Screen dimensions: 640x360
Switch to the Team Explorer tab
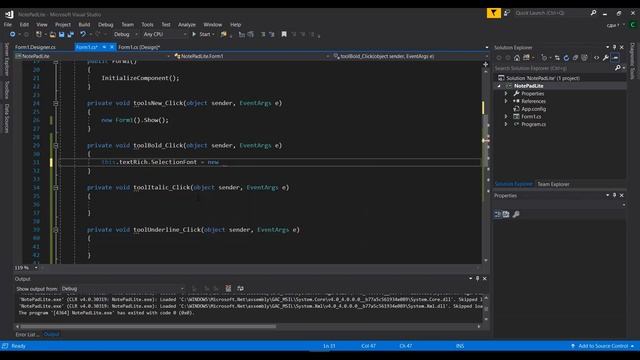click(x=553, y=184)
